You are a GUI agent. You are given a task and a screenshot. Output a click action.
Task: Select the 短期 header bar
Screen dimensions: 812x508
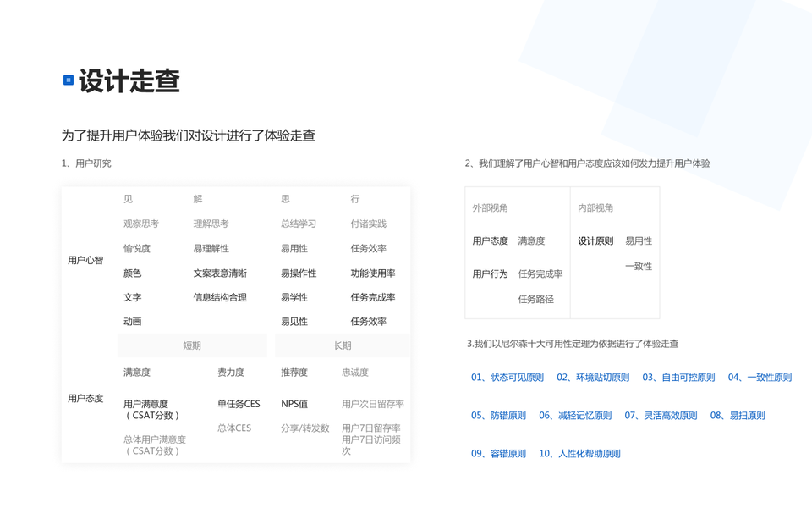click(x=192, y=345)
